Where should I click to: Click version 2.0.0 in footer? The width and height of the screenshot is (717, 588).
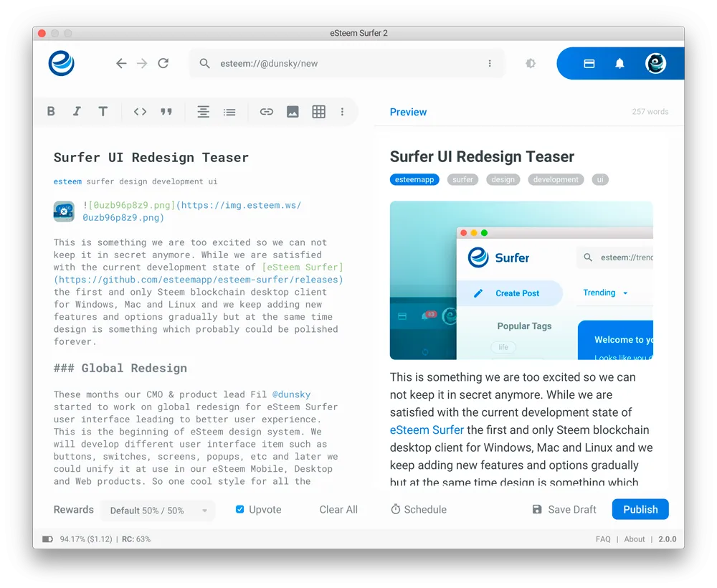click(667, 539)
